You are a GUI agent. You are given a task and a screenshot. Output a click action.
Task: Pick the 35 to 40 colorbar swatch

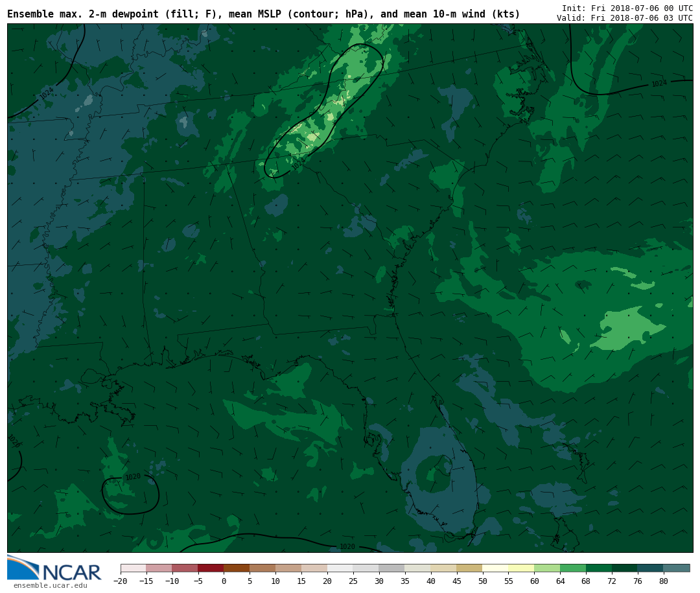coord(418,568)
